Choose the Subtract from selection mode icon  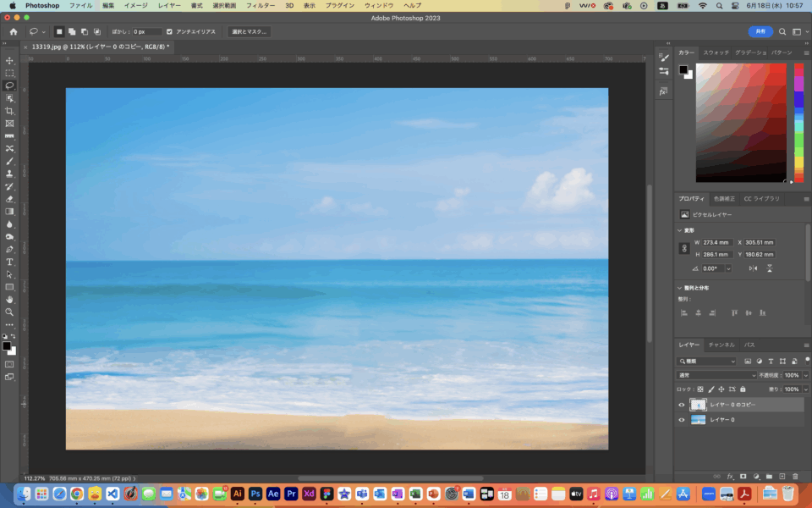[85, 31]
